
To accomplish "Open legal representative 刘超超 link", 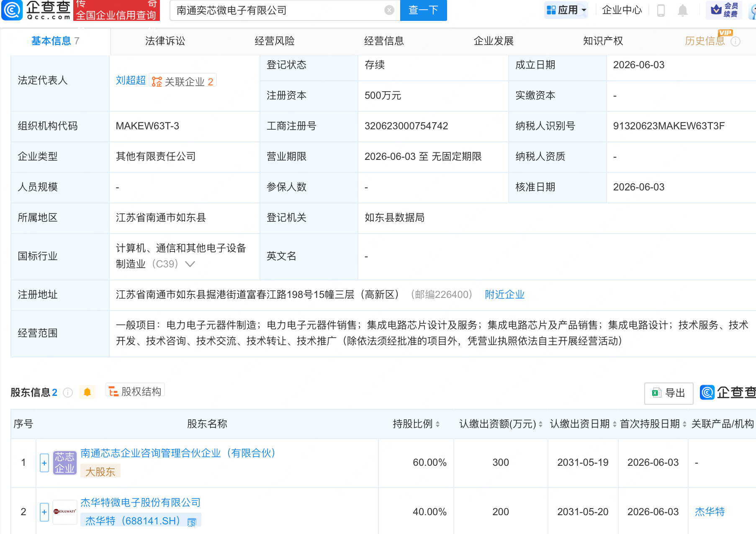I will (x=131, y=80).
